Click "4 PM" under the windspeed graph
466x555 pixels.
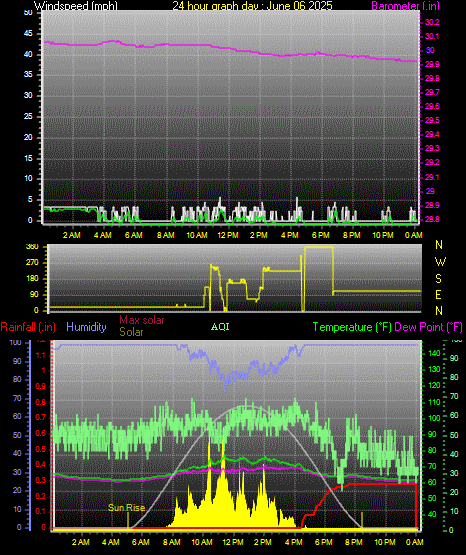pyautogui.click(x=289, y=235)
